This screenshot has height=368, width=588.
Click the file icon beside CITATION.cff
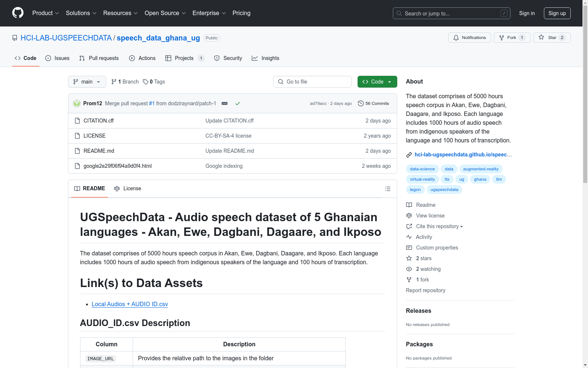pyautogui.click(x=77, y=121)
